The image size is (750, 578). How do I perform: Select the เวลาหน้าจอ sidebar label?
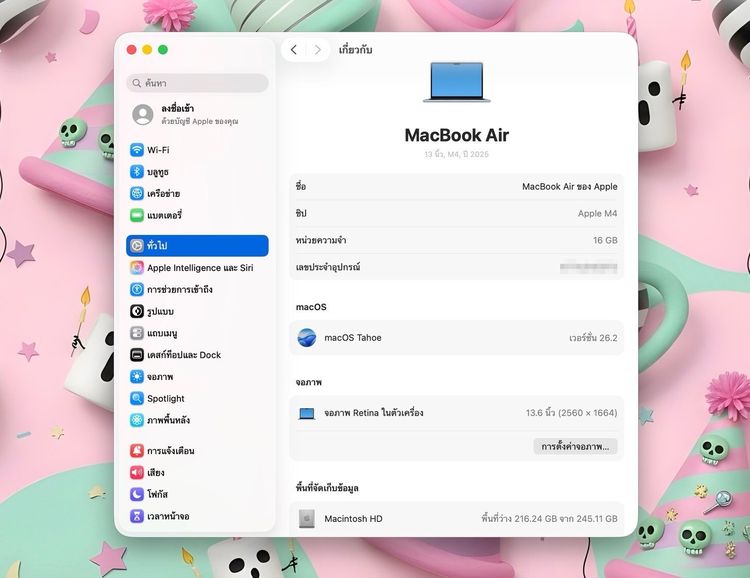(168, 516)
